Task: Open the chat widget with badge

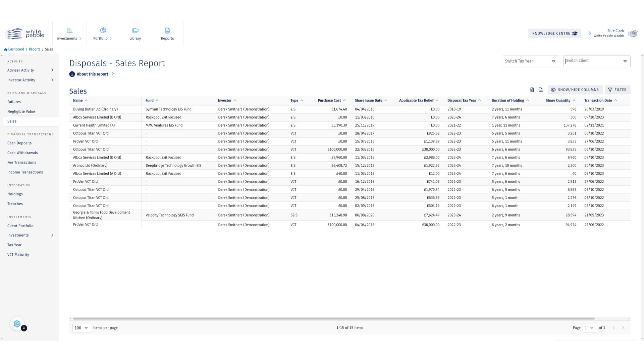Action: [x=17, y=324]
